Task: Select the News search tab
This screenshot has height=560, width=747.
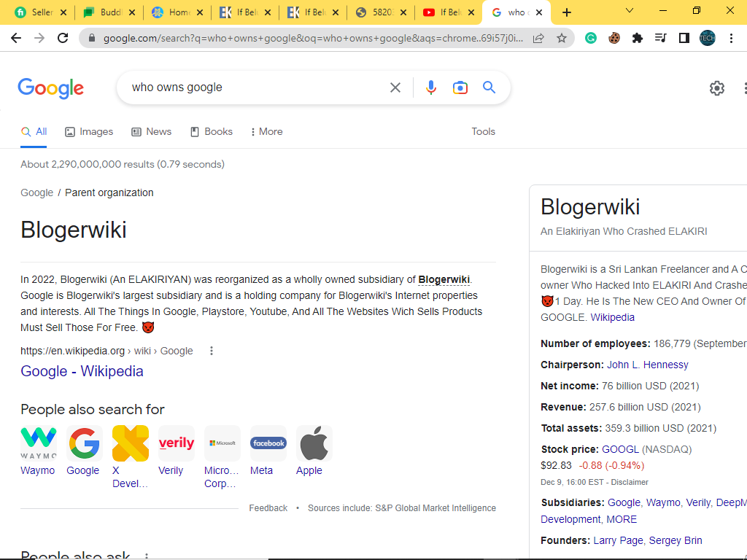Action: tap(152, 132)
